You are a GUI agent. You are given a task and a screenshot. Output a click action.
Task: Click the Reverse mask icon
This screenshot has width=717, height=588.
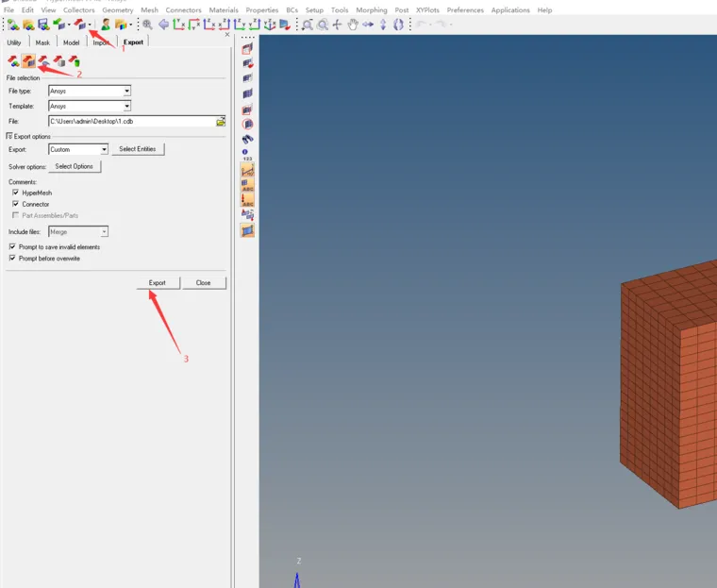247,63
